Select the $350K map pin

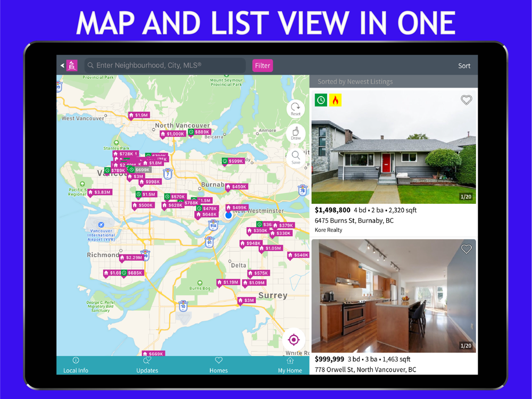(258, 230)
